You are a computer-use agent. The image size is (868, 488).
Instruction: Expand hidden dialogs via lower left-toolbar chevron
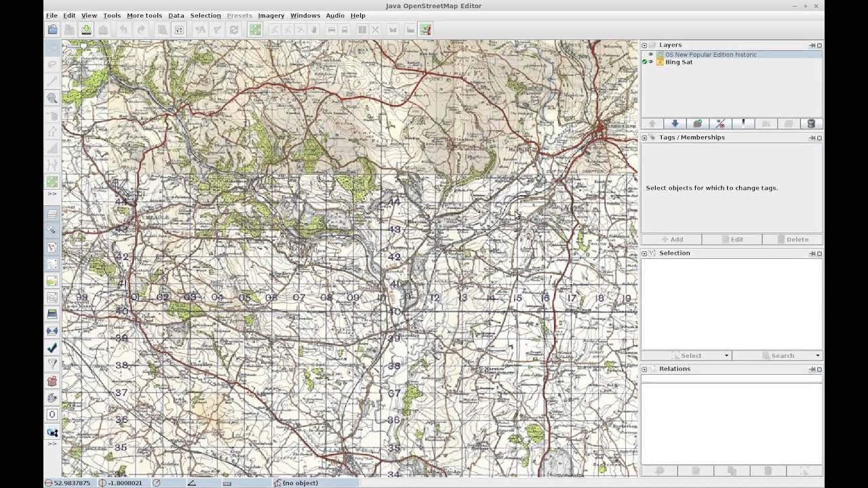tap(52, 444)
